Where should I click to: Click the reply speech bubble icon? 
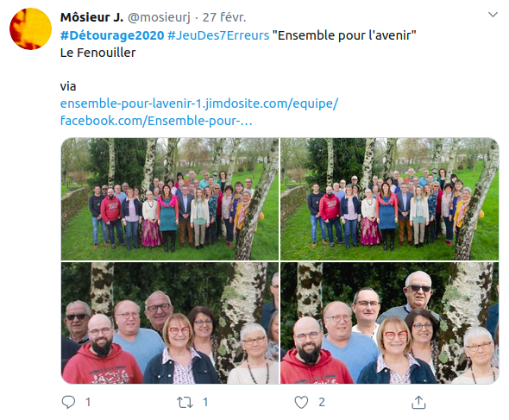68,402
